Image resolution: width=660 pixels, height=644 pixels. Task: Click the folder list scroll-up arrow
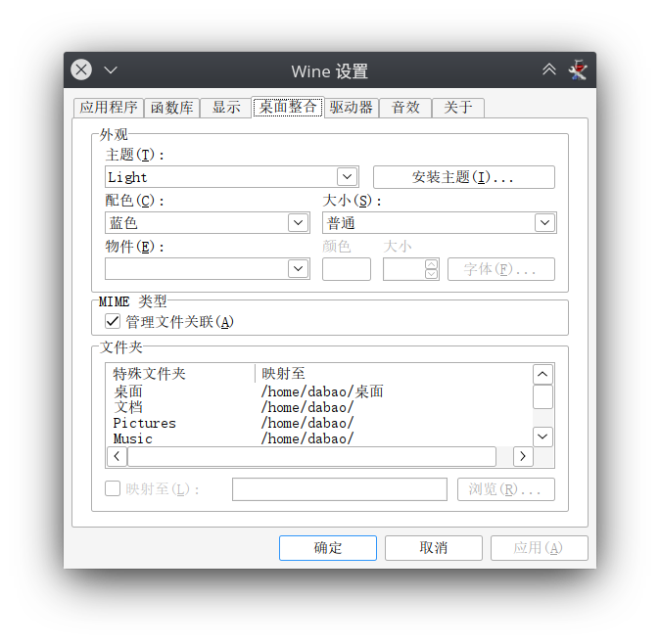pyautogui.click(x=542, y=375)
